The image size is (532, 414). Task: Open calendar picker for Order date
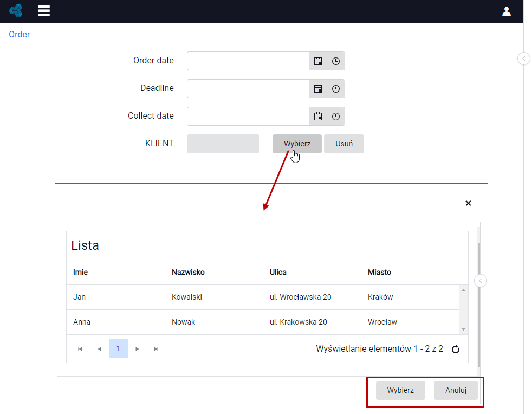tap(318, 61)
